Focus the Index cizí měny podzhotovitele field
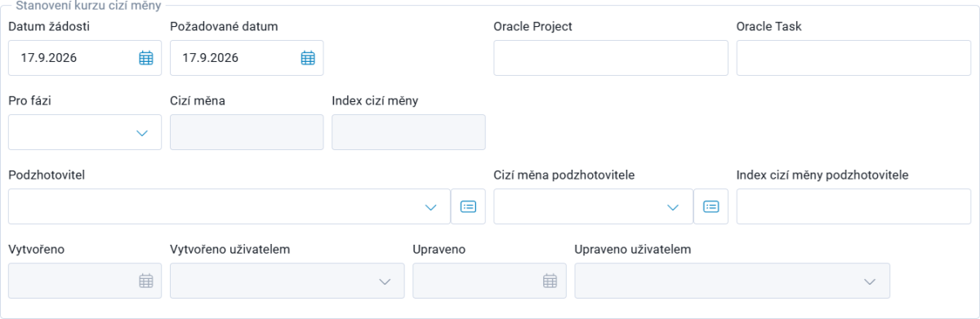The width and height of the screenshot is (980, 319). [853, 206]
